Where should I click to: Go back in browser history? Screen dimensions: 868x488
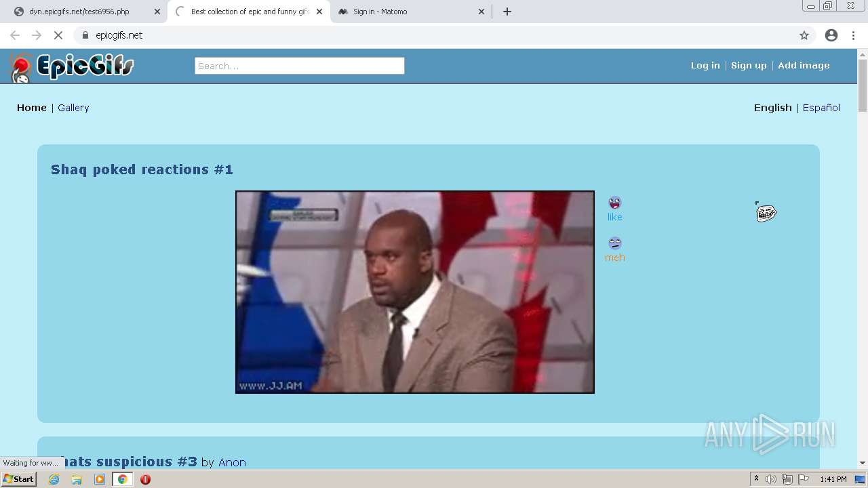(15, 35)
